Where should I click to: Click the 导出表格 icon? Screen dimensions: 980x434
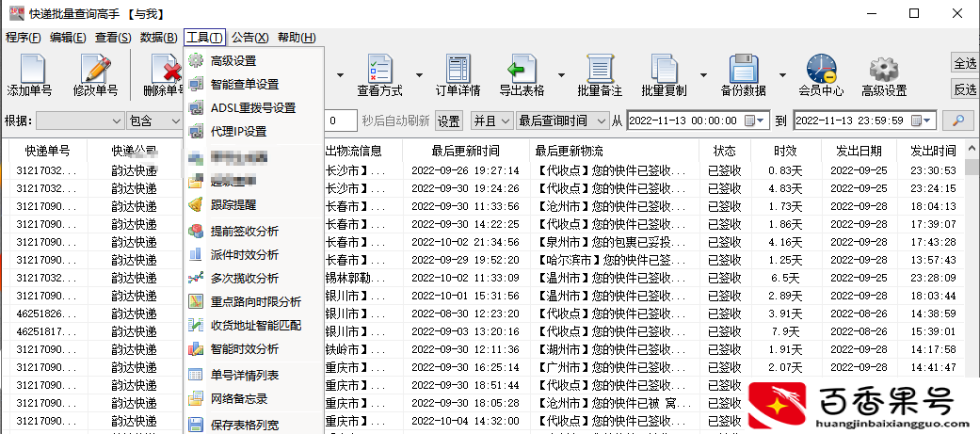coord(522,75)
